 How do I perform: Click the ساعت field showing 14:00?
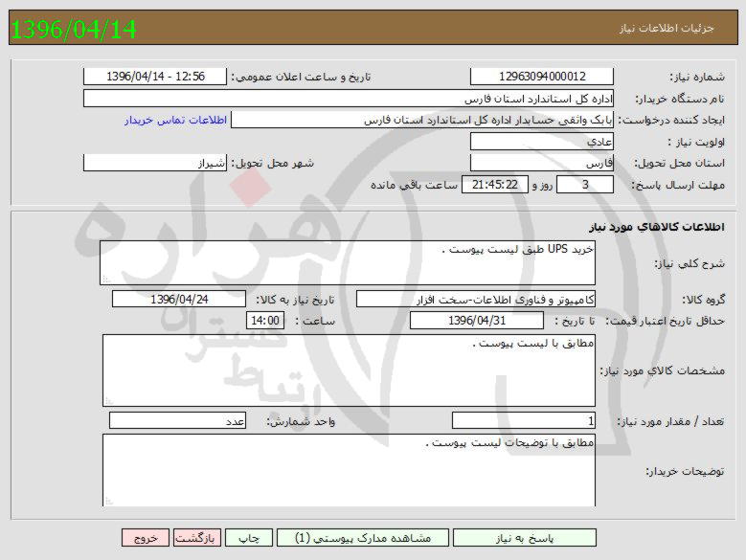[x=266, y=321]
